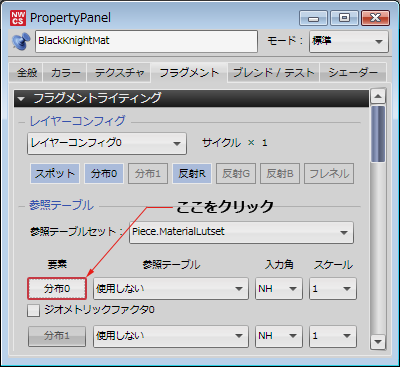Click the 分布1 element button in table

tap(57, 336)
